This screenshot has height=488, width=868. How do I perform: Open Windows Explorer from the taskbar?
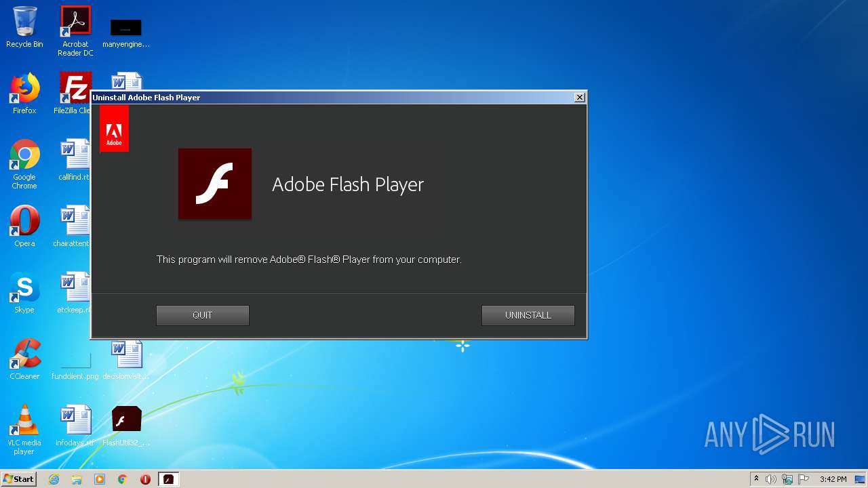(x=77, y=479)
